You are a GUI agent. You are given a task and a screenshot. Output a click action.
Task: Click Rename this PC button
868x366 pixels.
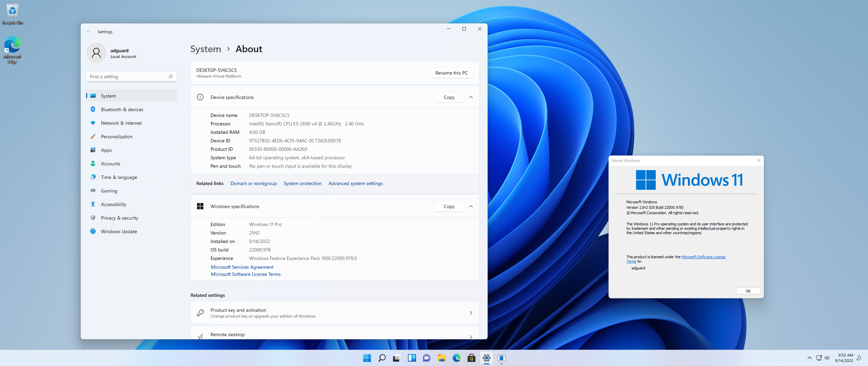click(451, 73)
